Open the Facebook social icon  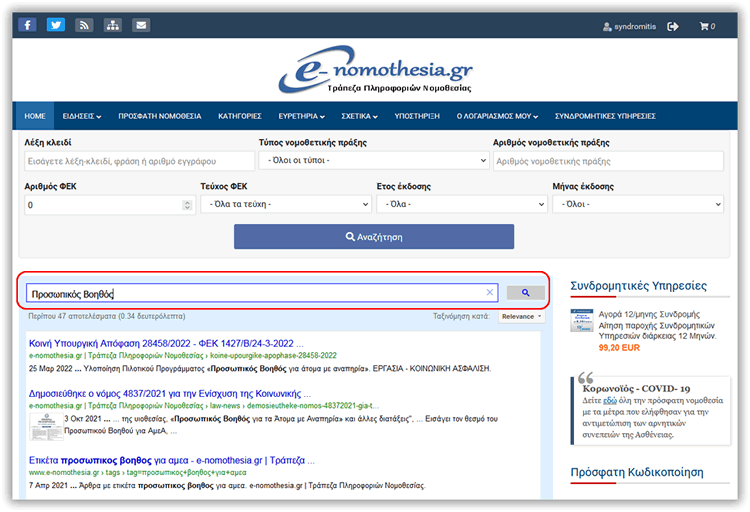point(28,25)
